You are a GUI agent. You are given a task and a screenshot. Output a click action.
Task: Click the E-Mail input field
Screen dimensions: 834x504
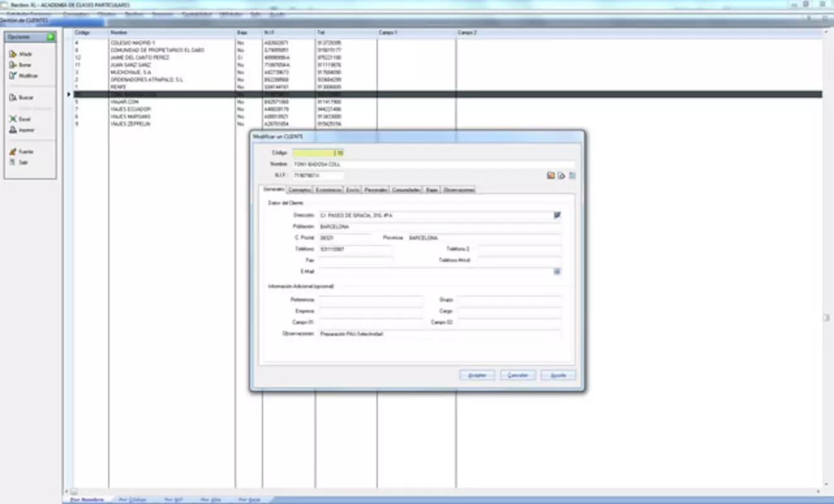click(436, 272)
